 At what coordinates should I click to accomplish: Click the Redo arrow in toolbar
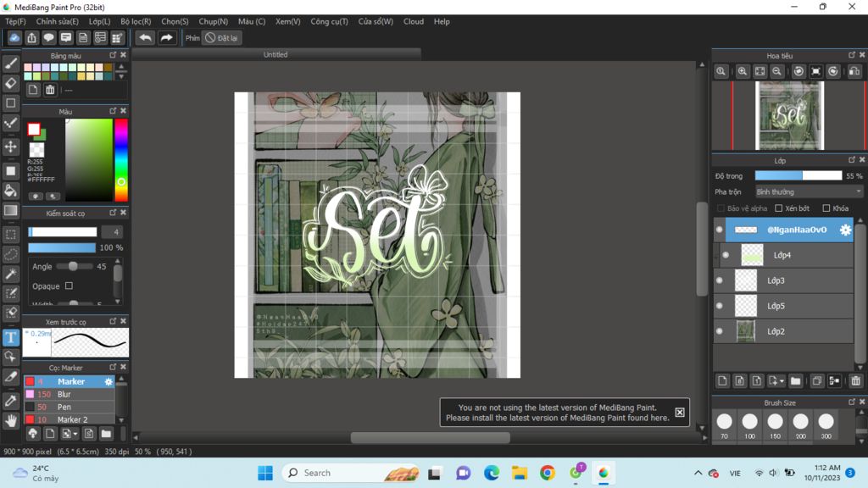(x=166, y=37)
